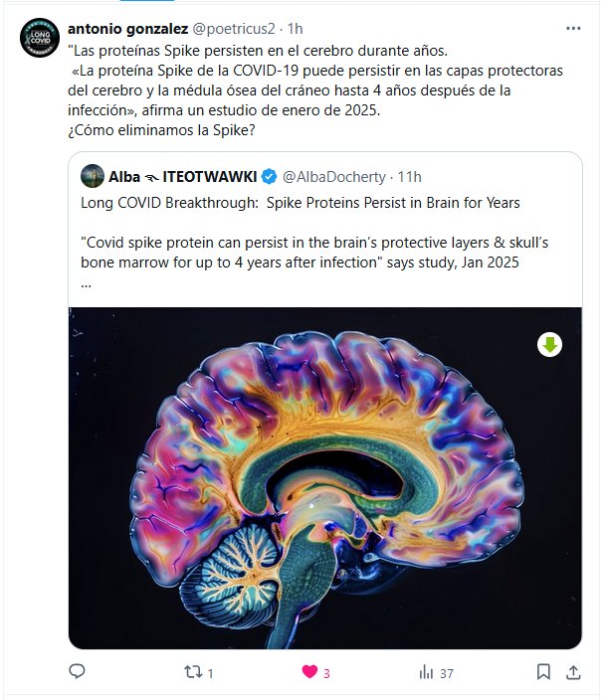Share post via upload arrow icon

[573, 672]
